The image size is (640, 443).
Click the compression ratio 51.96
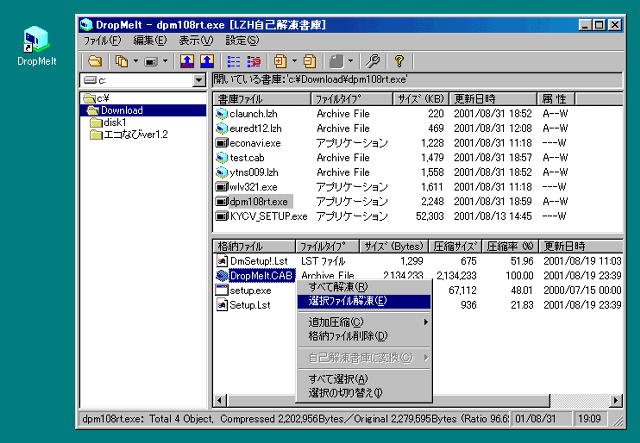522,261
